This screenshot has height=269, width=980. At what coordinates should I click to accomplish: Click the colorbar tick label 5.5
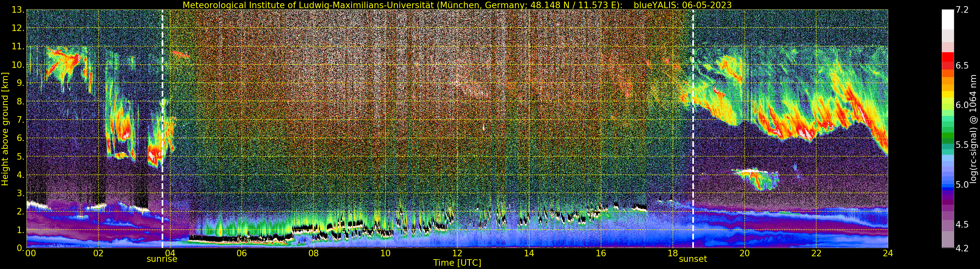(x=962, y=145)
